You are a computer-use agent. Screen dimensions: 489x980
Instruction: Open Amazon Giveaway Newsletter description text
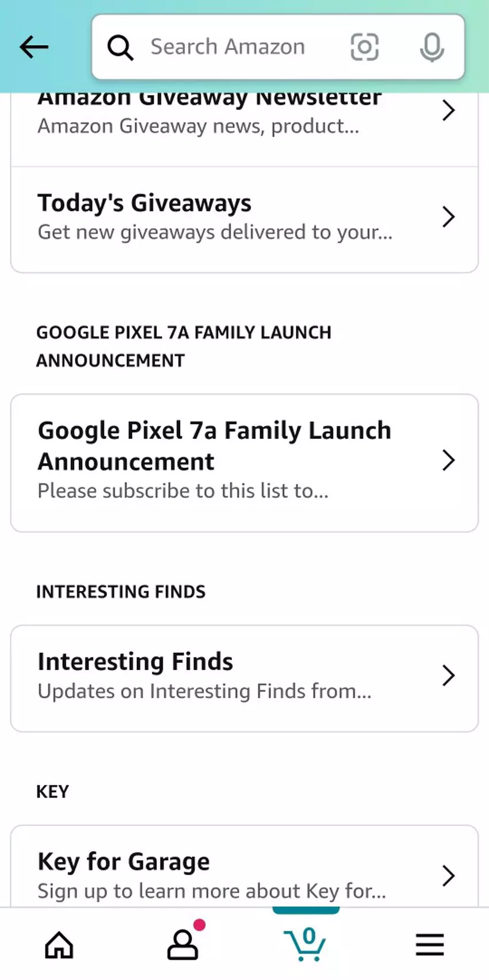[x=198, y=126]
